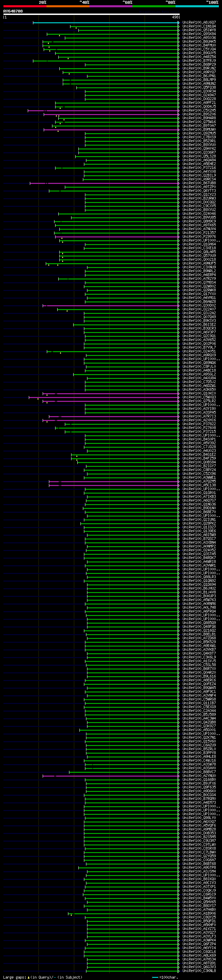
Task: Select hit UniRef100_Q6FZP4
Action: point(199,944)
